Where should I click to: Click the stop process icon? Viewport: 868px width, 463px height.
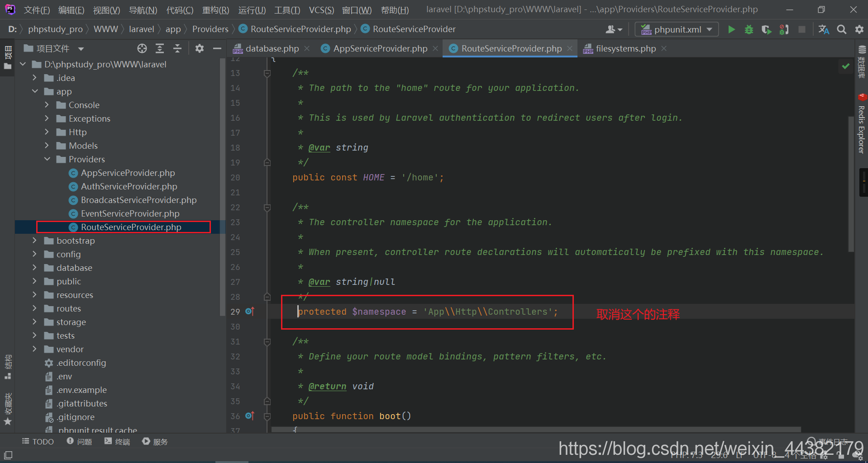pos(801,29)
